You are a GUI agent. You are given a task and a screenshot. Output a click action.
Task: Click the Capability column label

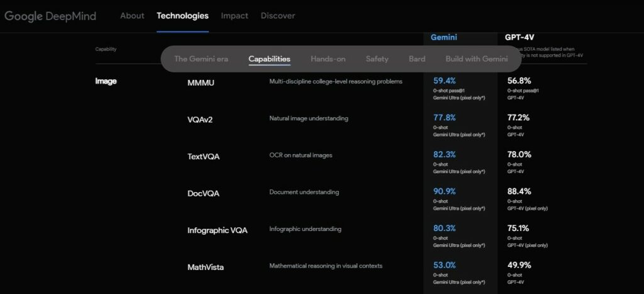click(106, 49)
